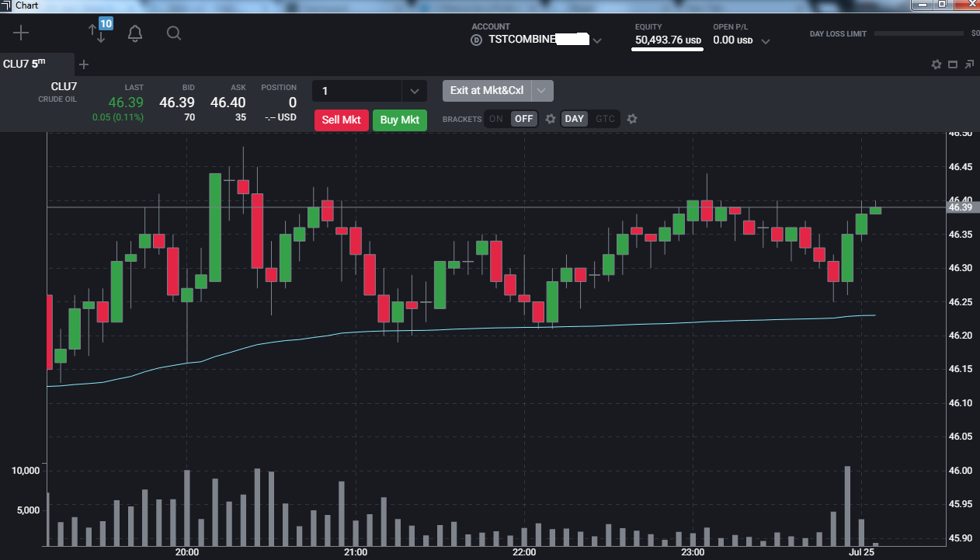The height and width of the screenshot is (560, 980).
Task: Open the alerts bell icon
Action: 135,33
